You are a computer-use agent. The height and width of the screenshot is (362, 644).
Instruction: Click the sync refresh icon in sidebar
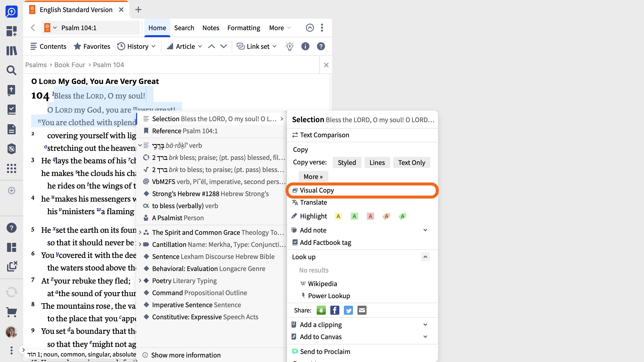(x=11, y=292)
